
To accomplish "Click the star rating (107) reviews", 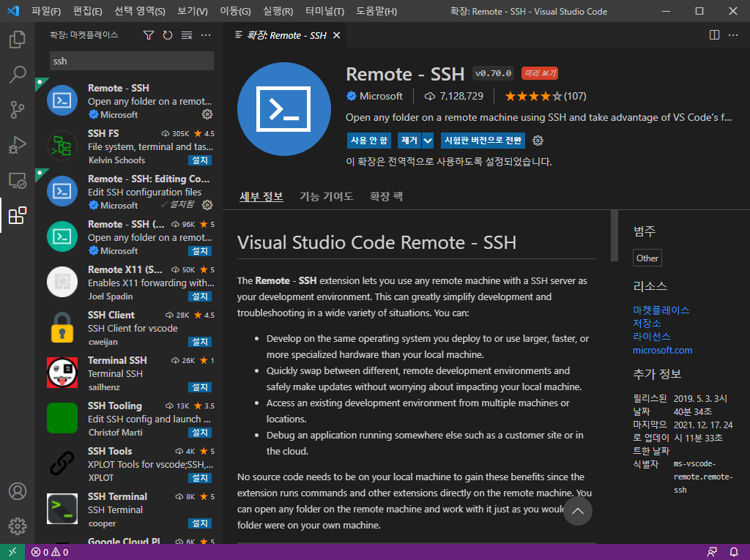I will pyautogui.click(x=546, y=96).
